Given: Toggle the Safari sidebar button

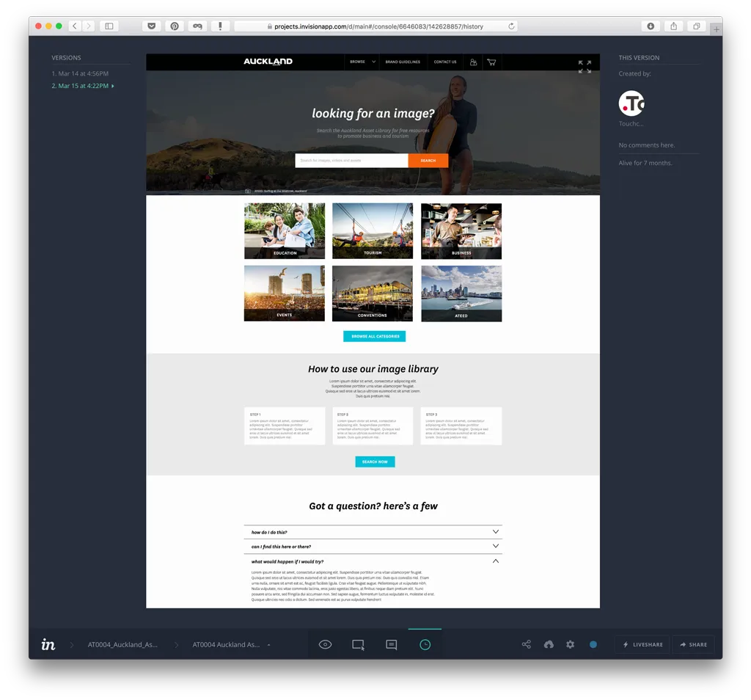Looking at the screenshot, I should tap(109, 26).
